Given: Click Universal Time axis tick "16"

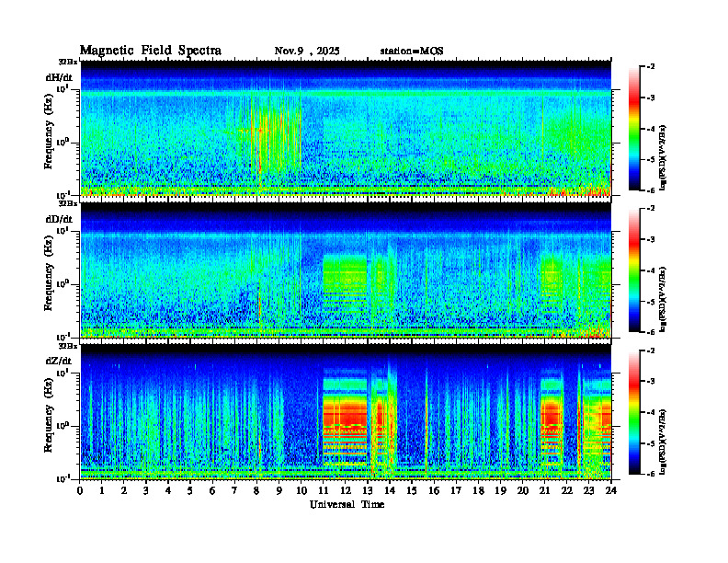Looking at the screenshot, I should pyautogui.click(x=434, y=491).
